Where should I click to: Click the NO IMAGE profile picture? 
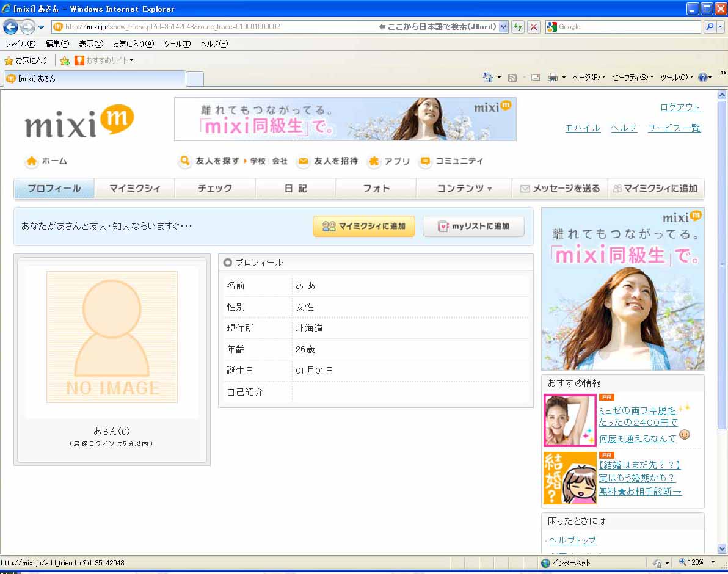112,337
